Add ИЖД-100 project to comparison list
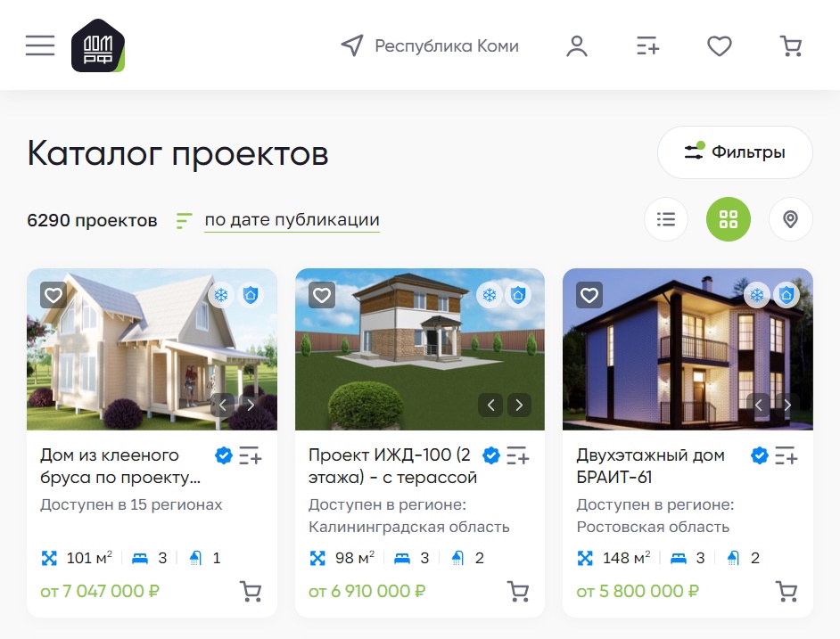Image resolution: width=840 pixels, height=639 pixels. pos(518,455)
